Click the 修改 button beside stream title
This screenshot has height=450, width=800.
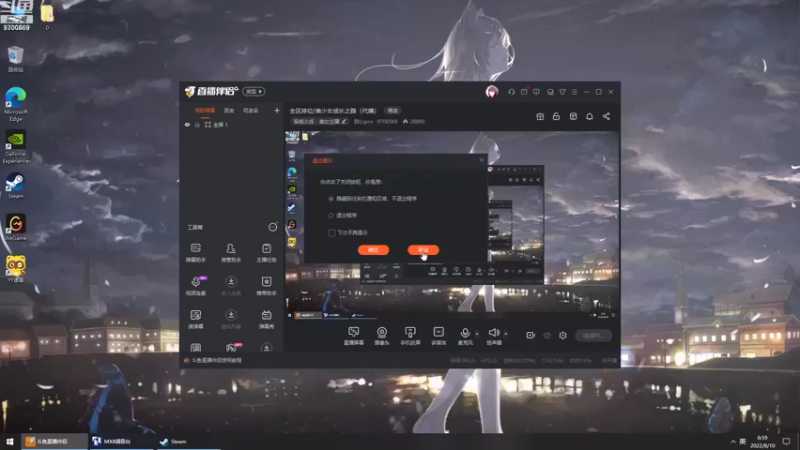(392, 111)
